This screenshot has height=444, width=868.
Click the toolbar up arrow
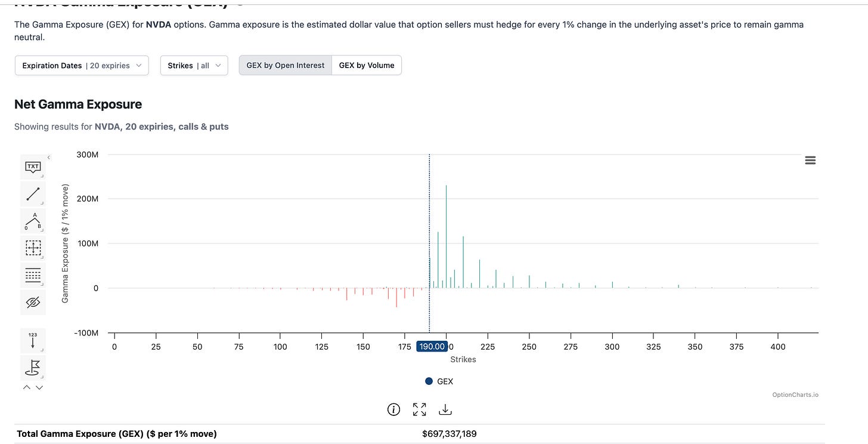[27, 387]
